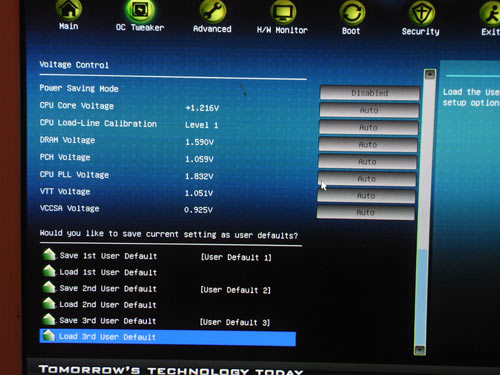Click the DRAM Voltage label
The width and height of the screenshot is (500, 375).
tap(67, 140)
